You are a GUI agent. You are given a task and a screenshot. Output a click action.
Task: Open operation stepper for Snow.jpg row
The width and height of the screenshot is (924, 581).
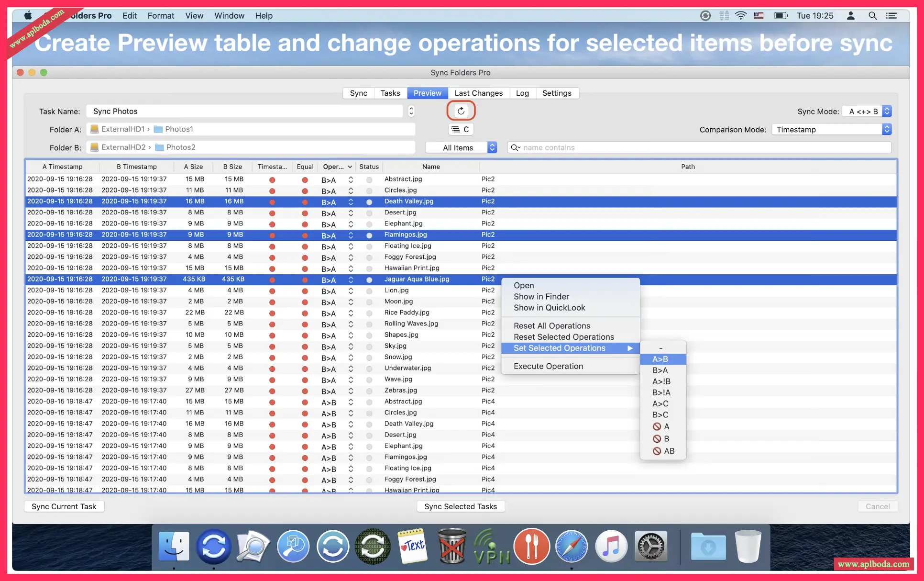(351, 358)
